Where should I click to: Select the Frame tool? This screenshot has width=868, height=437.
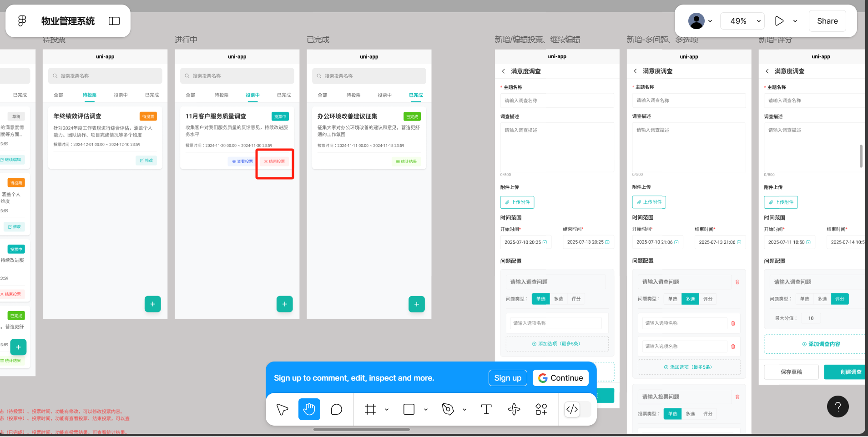370,409
